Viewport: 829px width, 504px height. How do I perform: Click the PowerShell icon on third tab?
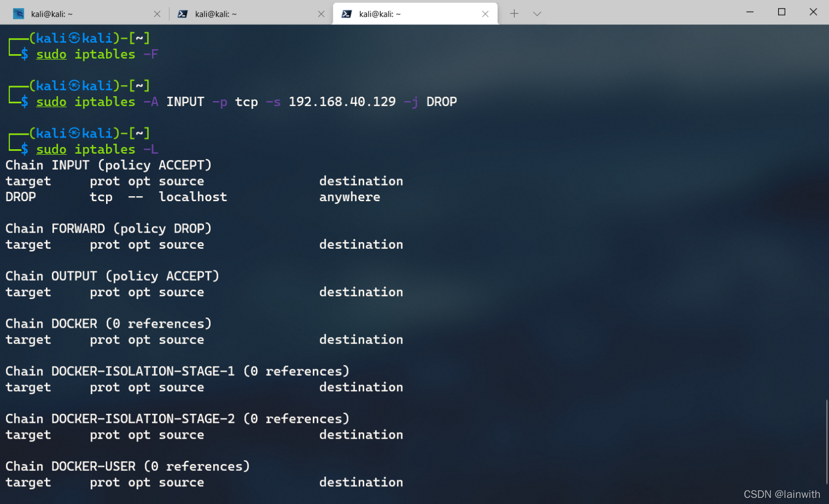[x=347, y=14]
